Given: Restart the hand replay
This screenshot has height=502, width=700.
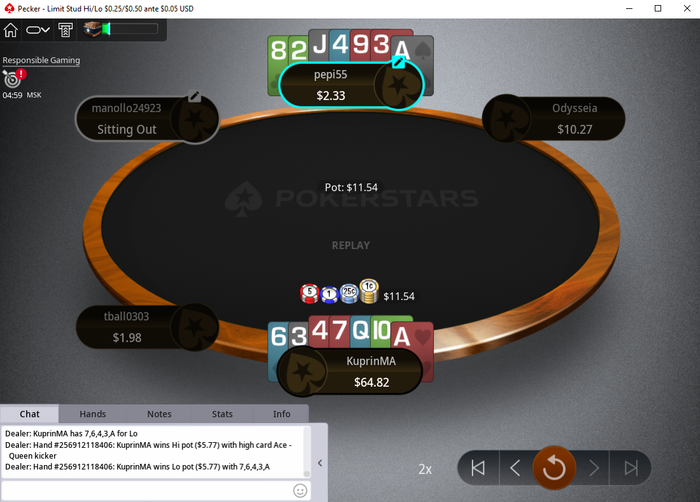Looking at the screenshot, I should [x=554, y=468].
